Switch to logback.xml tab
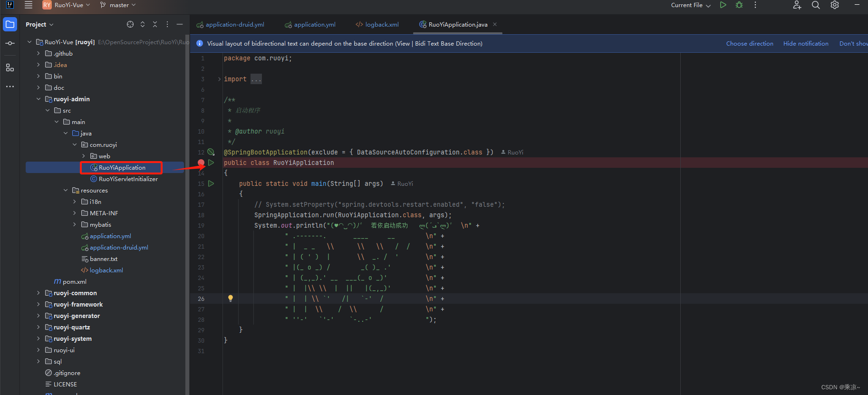Viewport: 868px width, 395px height. pyautogui.click(x=377, y=24)
